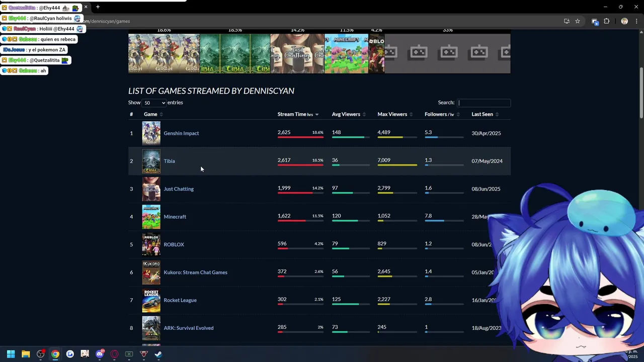This screenshot has width=644, height=362.
Task: Open File Explorer from the taskbar
Action: [26, 354]
